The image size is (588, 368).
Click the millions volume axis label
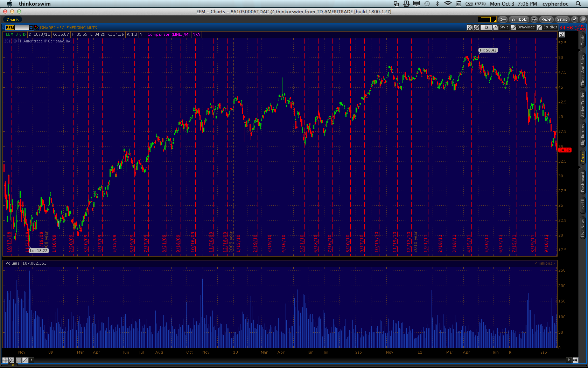[545, 263]
